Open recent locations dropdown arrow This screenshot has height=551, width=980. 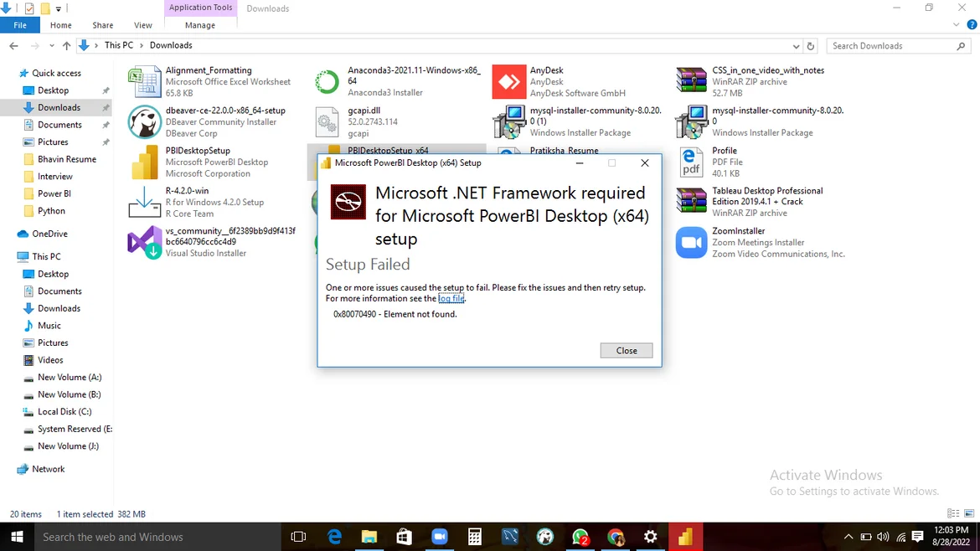pyautogui.click(x=50, y=46)
